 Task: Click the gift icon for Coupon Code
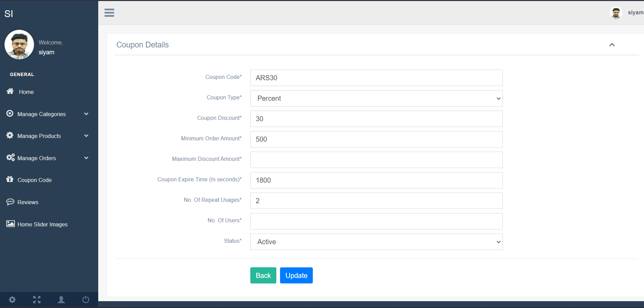pos(10,179)
